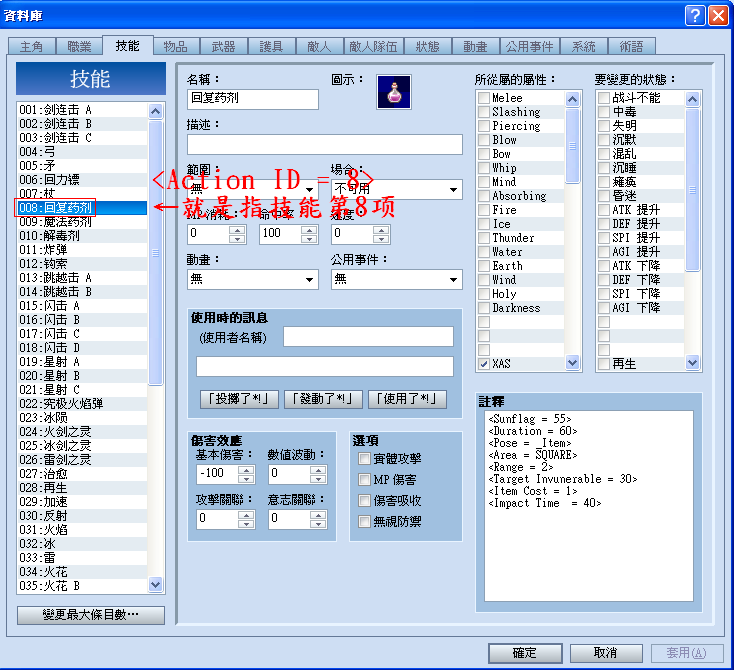Click states list scroll up arrow
This screenshot has height=670, width=734.
[x=692, y=99]
